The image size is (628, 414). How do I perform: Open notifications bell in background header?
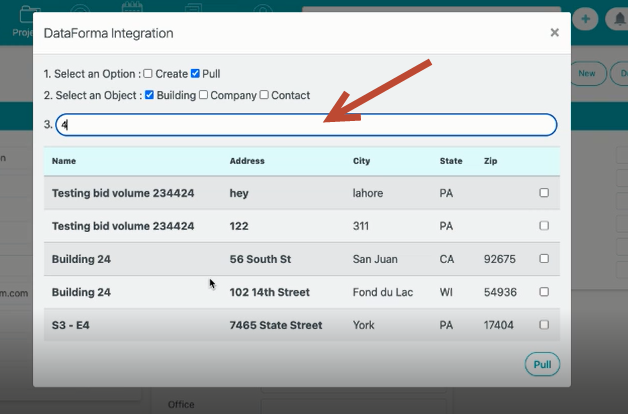pos(619,19)
